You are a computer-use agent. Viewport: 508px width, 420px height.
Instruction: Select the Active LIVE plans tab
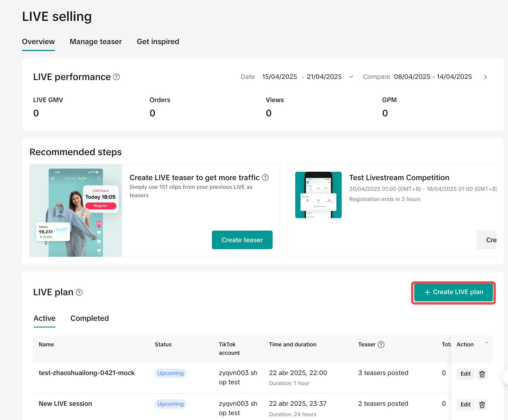pos(44,318)
